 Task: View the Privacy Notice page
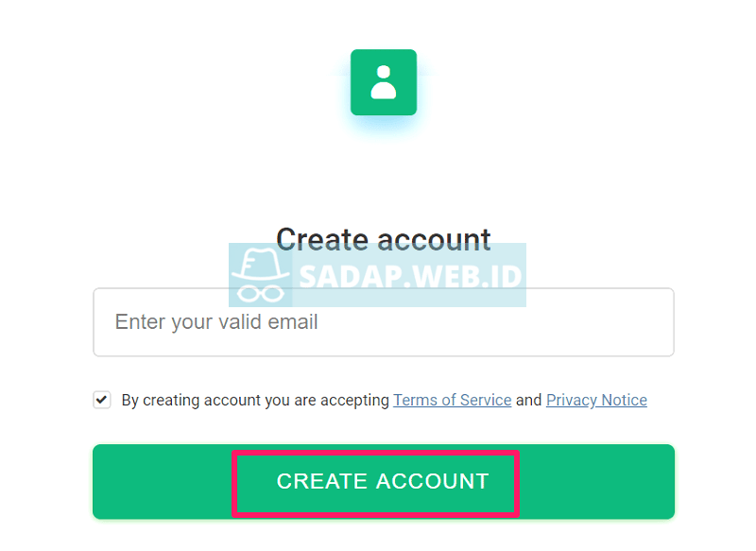tap(596, 401)
